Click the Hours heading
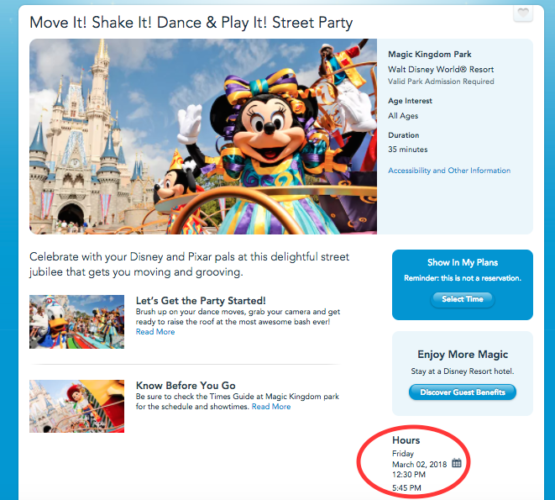This screenshot has height=500, width=555. (406, 440)
